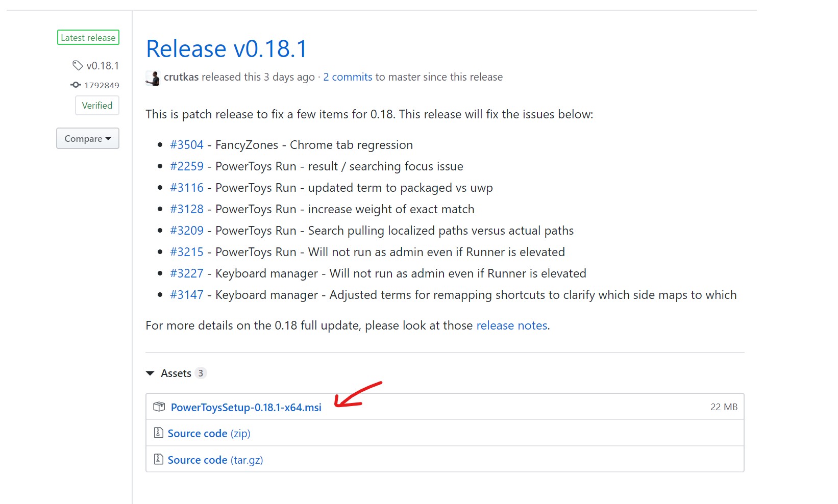This screenshot has height=504, width=838.
Task: Open the crutkas profile link
Action: click(x=181, y=77)
